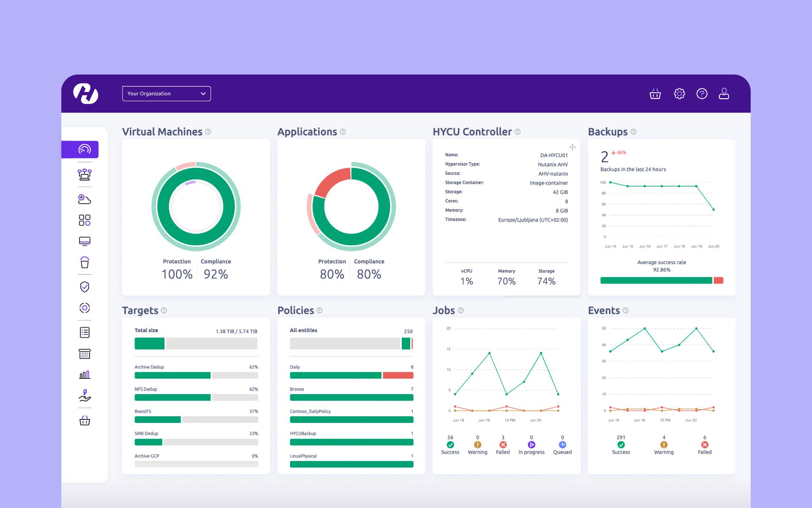Click the Events Warning status icon
Viewport: 812px width, 508px height.
click(x=664, y=444)
